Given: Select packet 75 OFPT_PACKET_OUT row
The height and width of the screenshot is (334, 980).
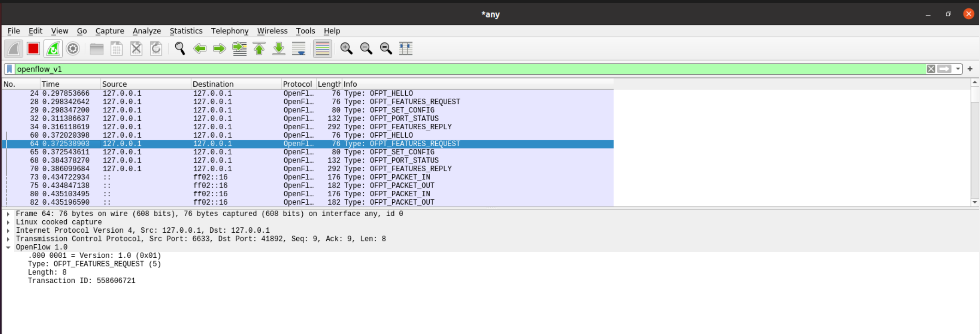Looking at the screenshot, I should point(307,186).
